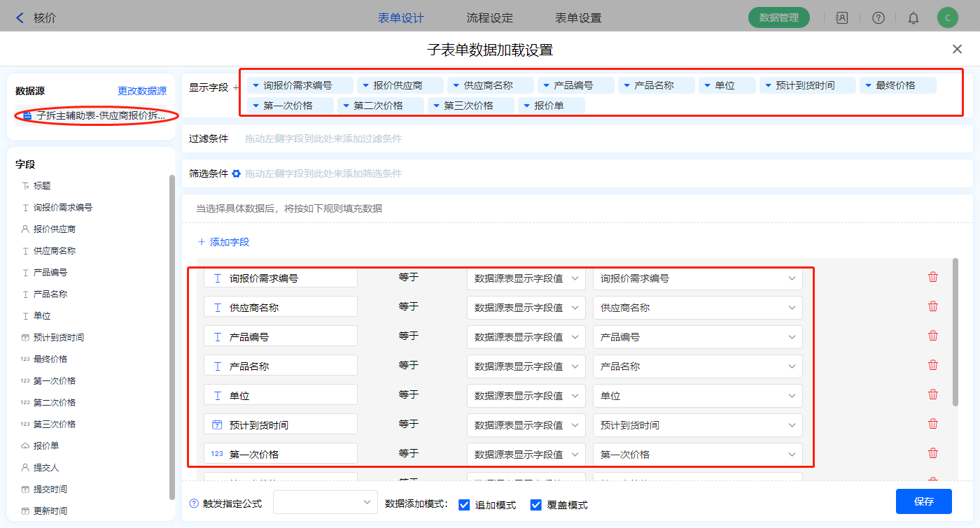Switch to the 表单设置 tab
Image resolution: width=980 pixels, height=528 pixels.
click(578, 18)
